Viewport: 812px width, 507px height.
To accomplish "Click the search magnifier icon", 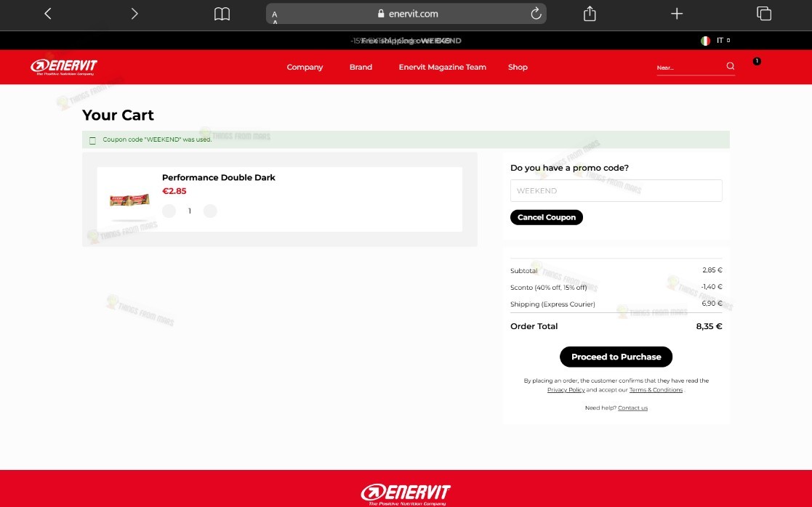I will click(x=730, y=66).
